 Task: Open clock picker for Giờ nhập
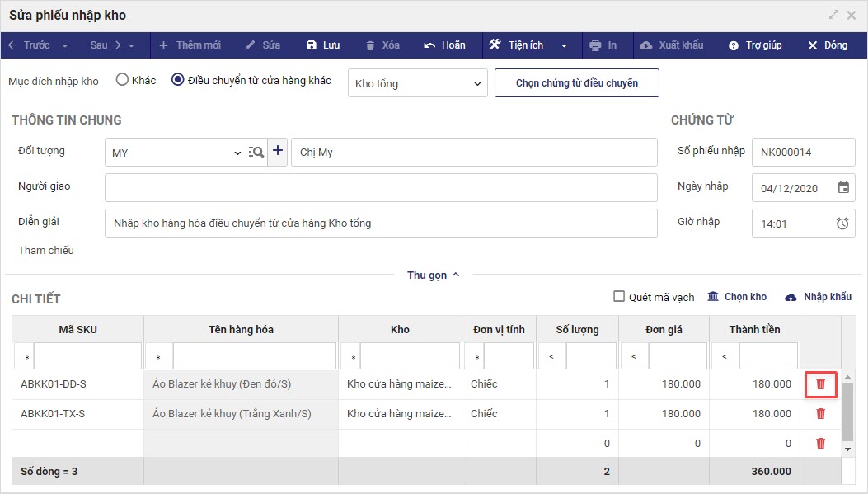[x=842, y=223]
